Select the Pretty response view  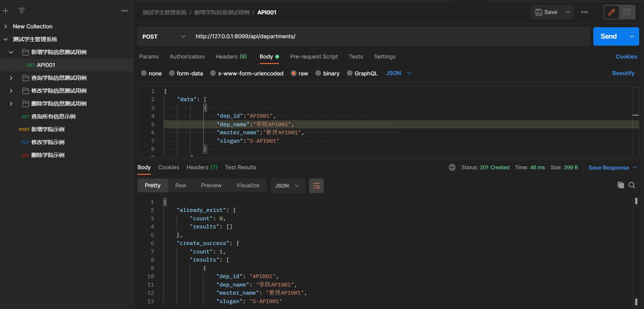[153, 185]
